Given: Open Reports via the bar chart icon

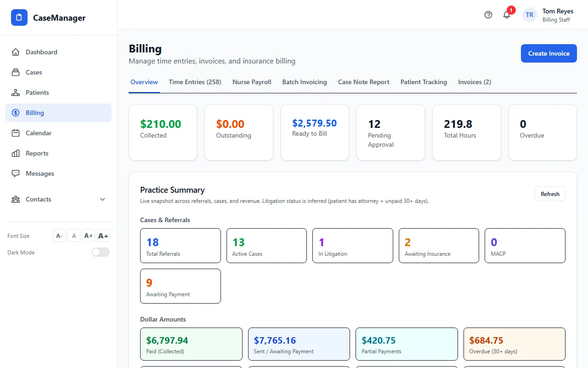Looking at the screenshot, I should (x=16, y=153).
